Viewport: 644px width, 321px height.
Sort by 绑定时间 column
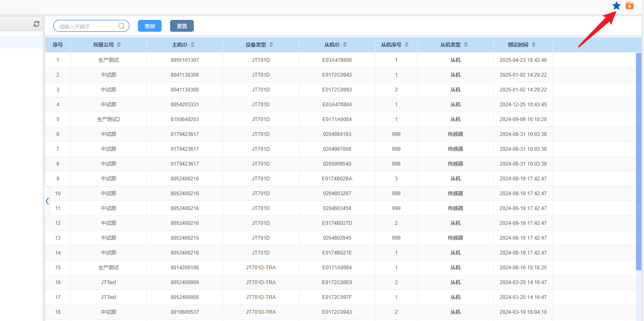[x=534, y=45]
